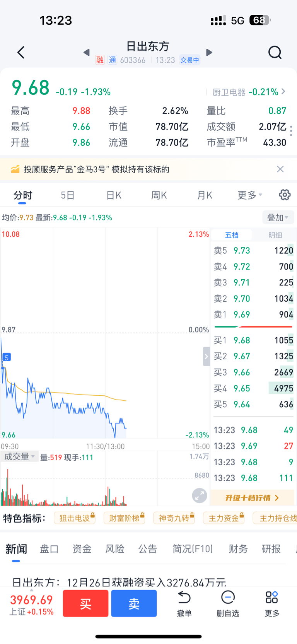
Task: Open the 成交量 indicator dropdown
Action: pyautogui.click(x=19, y=457)
